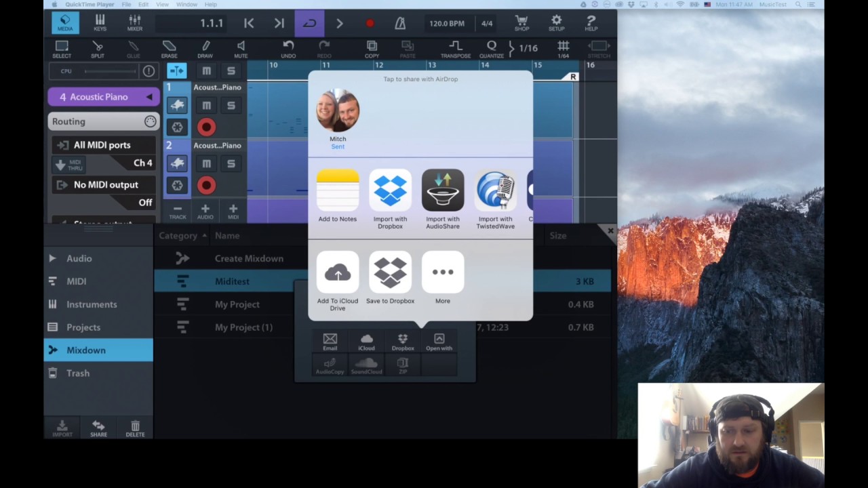This screenshot has width=868, height=488.
Task: Open the Media panel button
Action: (x=65, y=23)
